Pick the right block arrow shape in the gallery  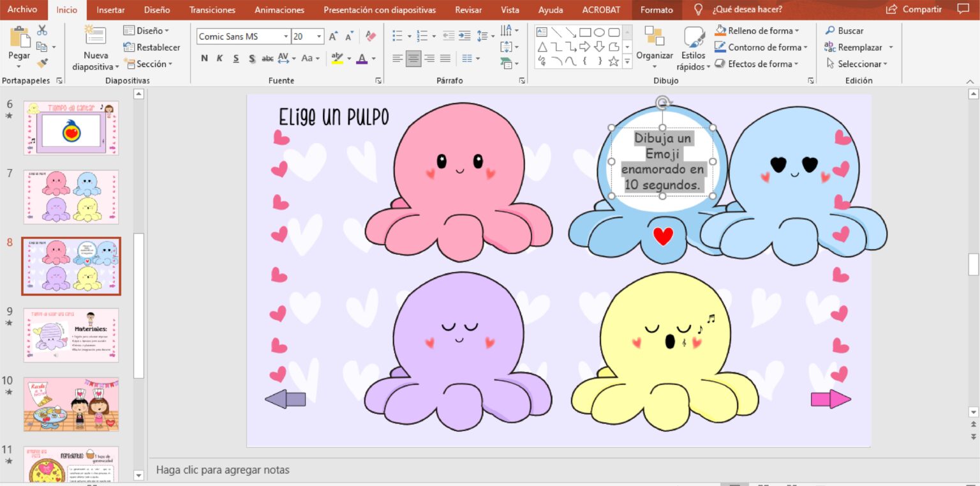[x=584, y=47]
